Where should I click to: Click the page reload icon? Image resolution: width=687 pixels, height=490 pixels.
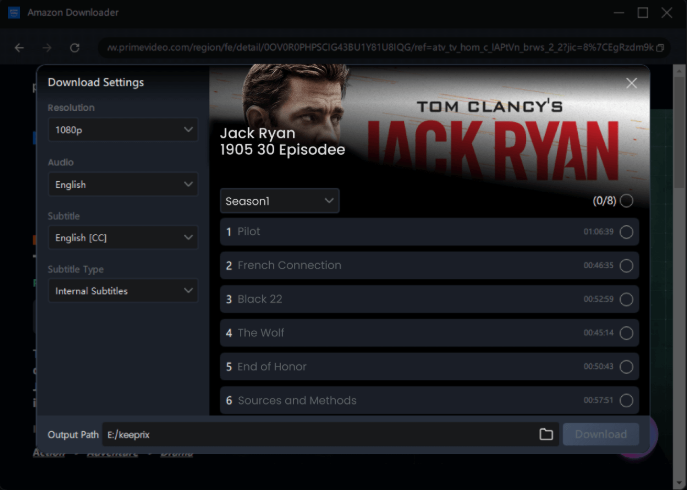[x=74, y=47]
